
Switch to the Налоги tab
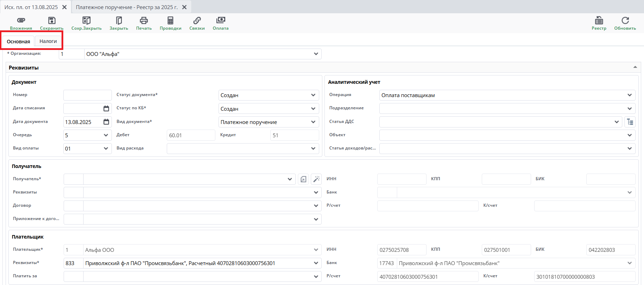pos(48,41)
